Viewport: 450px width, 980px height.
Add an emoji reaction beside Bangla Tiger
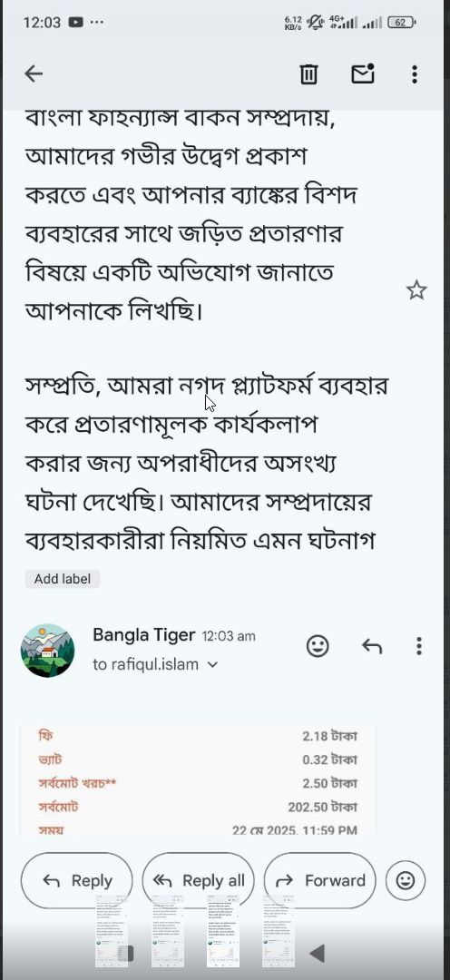pyautogui.click(x=318, y=646)
